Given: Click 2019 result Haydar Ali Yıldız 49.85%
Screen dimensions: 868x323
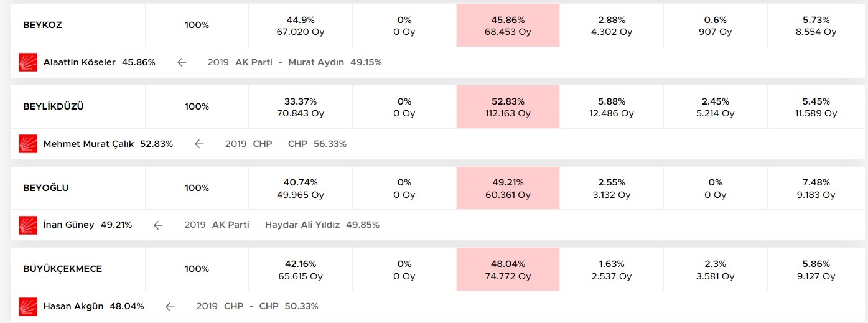Looking at the screenshot, I should point(322,225).
